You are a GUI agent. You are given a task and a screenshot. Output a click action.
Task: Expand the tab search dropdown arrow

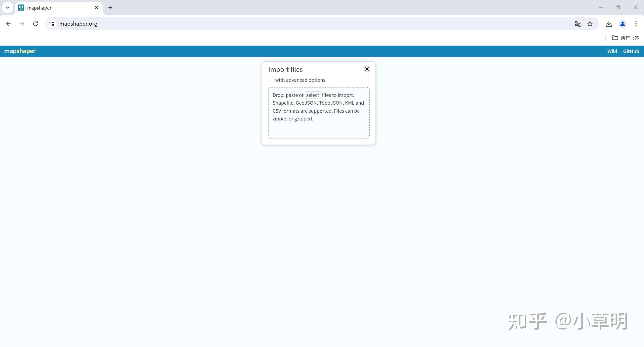tap(8, 8)
